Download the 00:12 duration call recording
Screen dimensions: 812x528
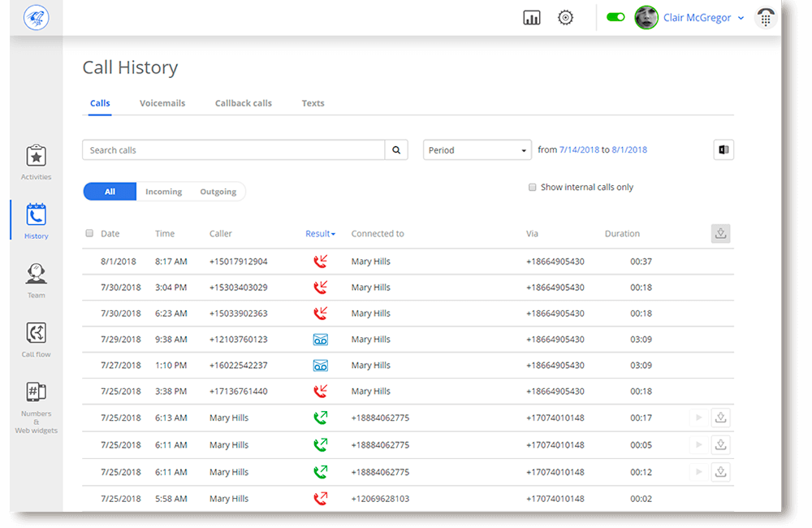(720, 472)
